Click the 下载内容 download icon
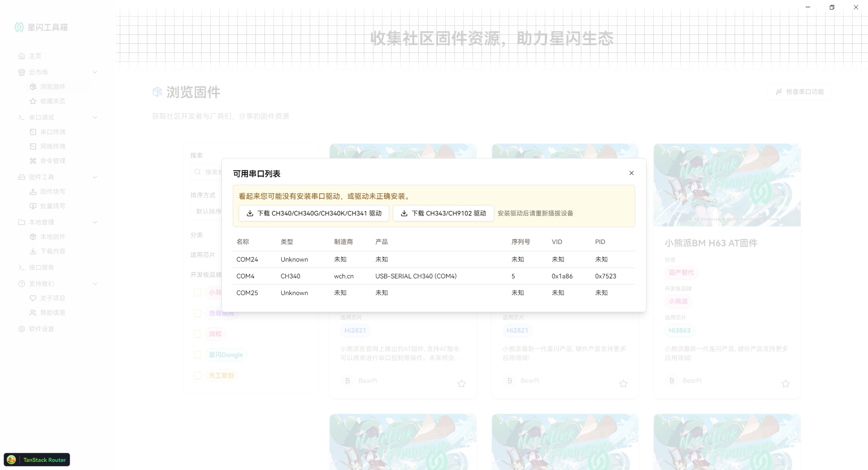The height and width of the screenshot is (470, 868). [33, 251]
